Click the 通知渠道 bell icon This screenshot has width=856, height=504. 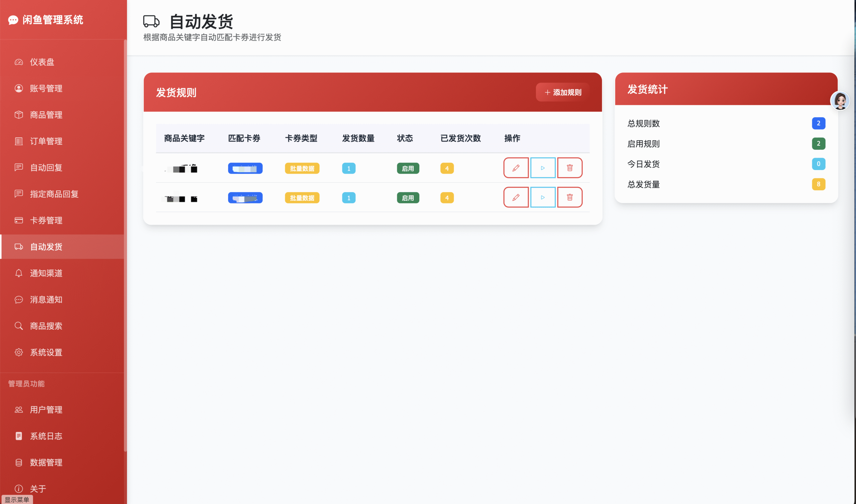click(x=19, y=273)
